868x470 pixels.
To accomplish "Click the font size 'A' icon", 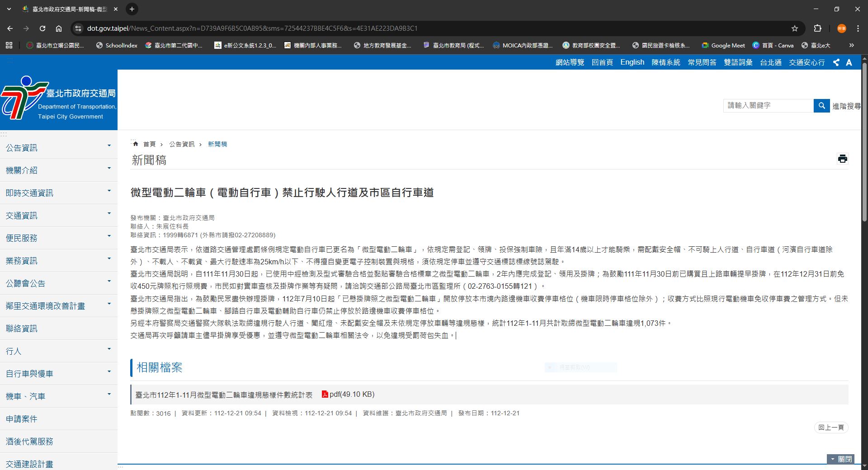I will (849, 62).
